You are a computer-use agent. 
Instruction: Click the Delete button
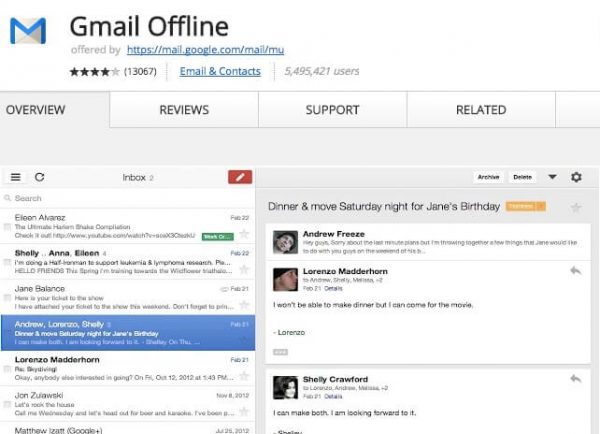click(522, 177)
